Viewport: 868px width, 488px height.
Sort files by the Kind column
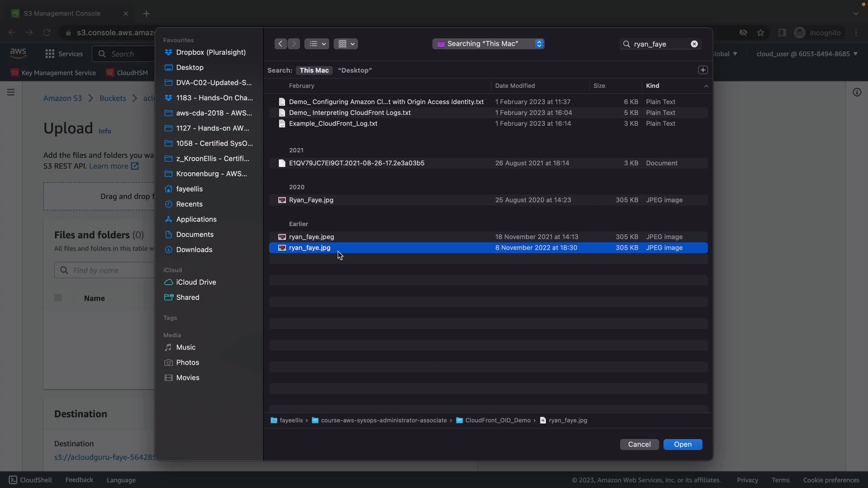click(652, 86)
